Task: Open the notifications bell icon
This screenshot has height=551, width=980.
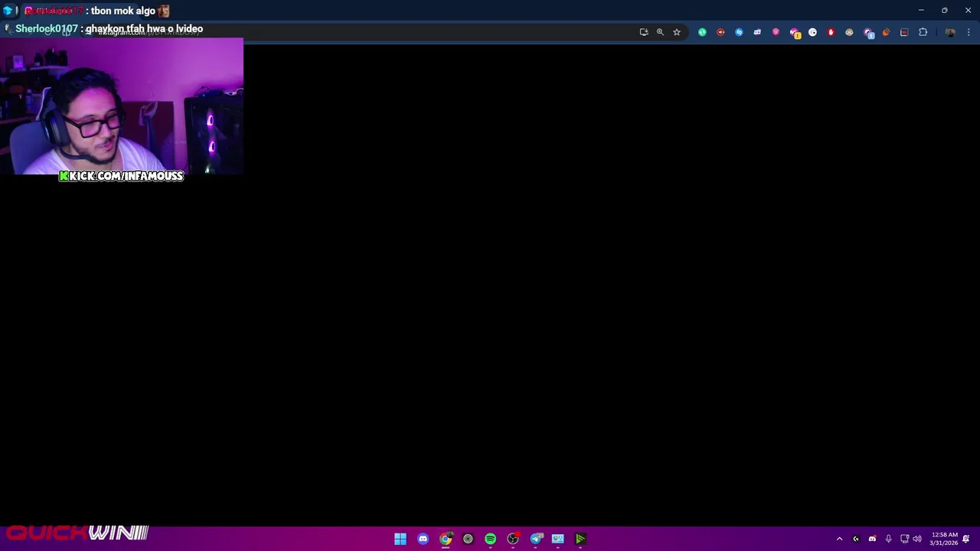Action: coord(966,539)
